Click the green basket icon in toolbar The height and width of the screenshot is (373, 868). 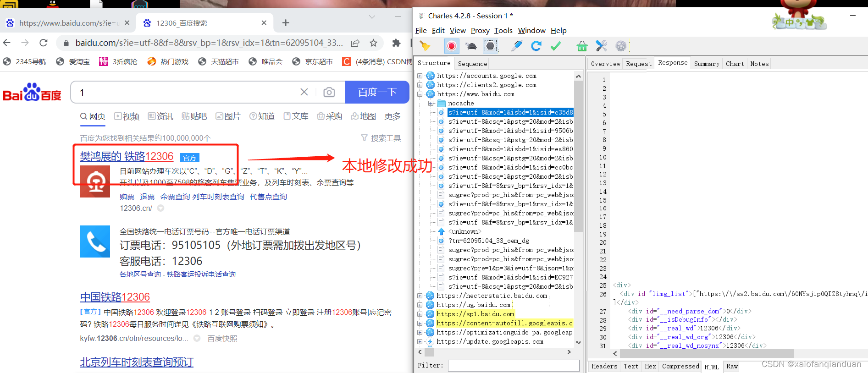click(x=582, y=46)
